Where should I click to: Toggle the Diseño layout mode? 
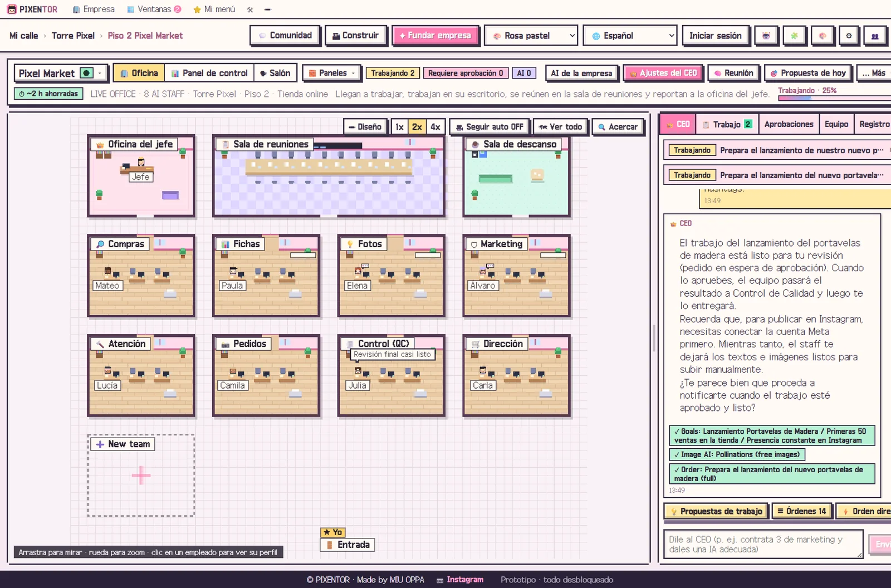(x=365, y=127)
